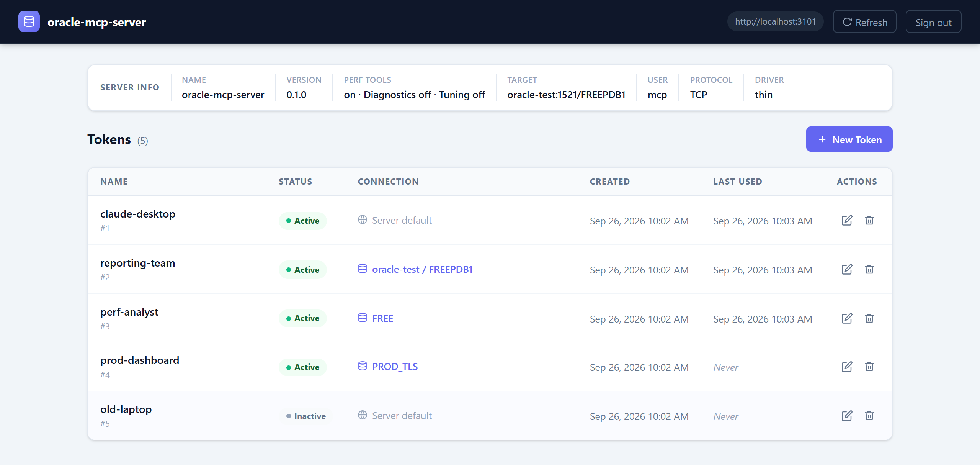Click the STATUS column header
This screenshot has height=465, width=980.
296,182
